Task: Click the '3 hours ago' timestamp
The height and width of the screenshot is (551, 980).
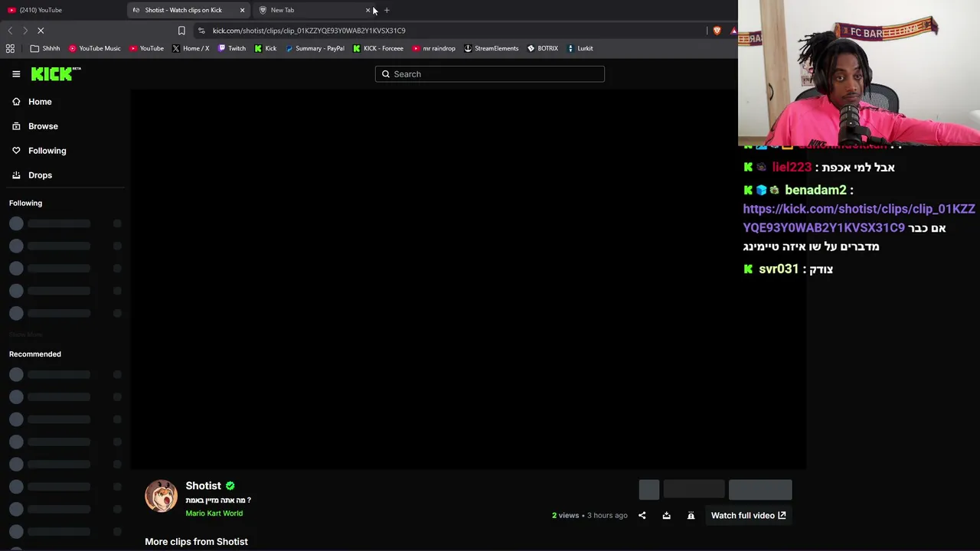Action: coord(607,516)
